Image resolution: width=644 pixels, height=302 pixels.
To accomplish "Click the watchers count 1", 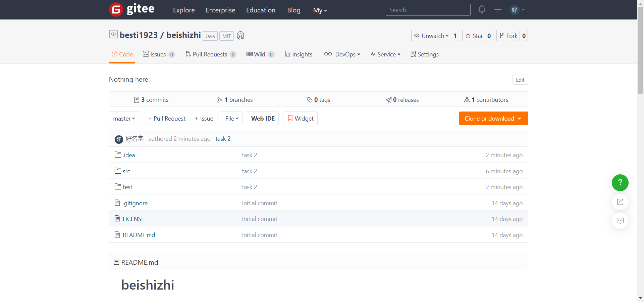I will click(x=455, y=36).
